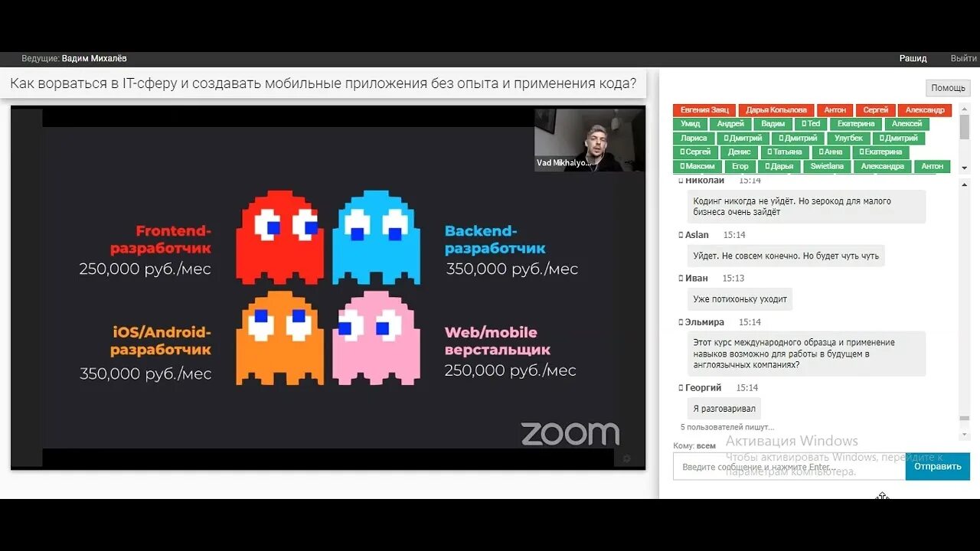Image resolution: width=980 pixels, height=551 pixels.
Task: Select participant Ted with the mobile icon
Action: 811,124
